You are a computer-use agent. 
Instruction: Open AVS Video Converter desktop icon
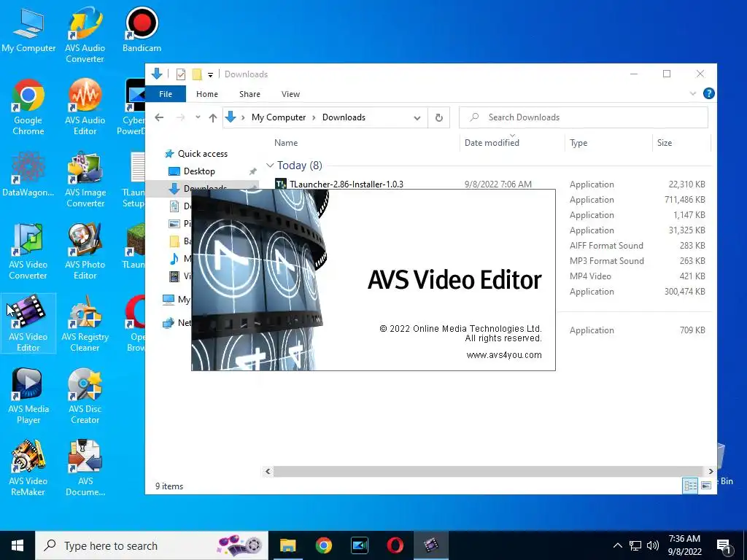coord(28,252)
